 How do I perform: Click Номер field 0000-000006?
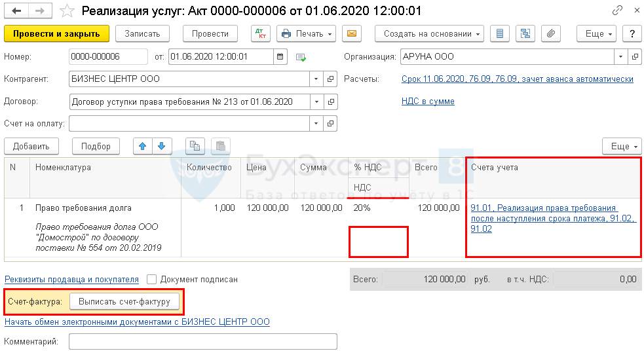click(108, 57)
